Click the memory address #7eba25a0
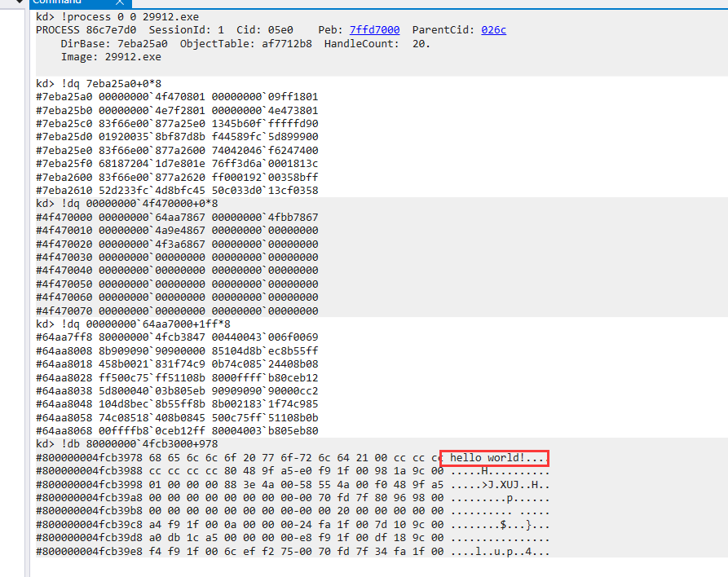 click(x=64, y=97)
